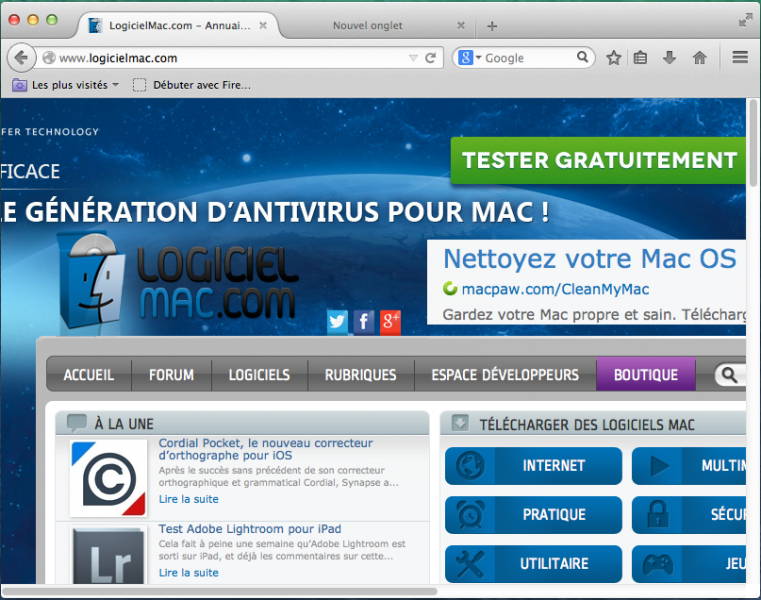Open the Test Adobe Lightroom pour iPad article
This screenshot has height=600, width=761.
tap(250, 529)
